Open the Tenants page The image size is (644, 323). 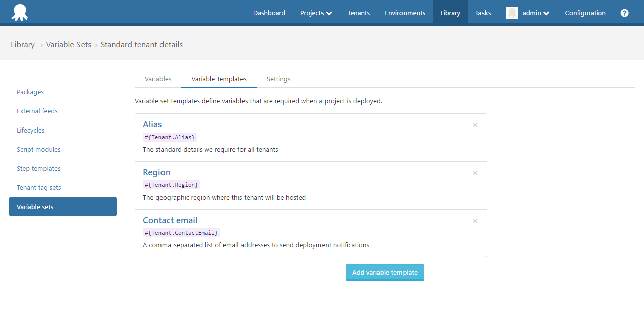[358, 13]
